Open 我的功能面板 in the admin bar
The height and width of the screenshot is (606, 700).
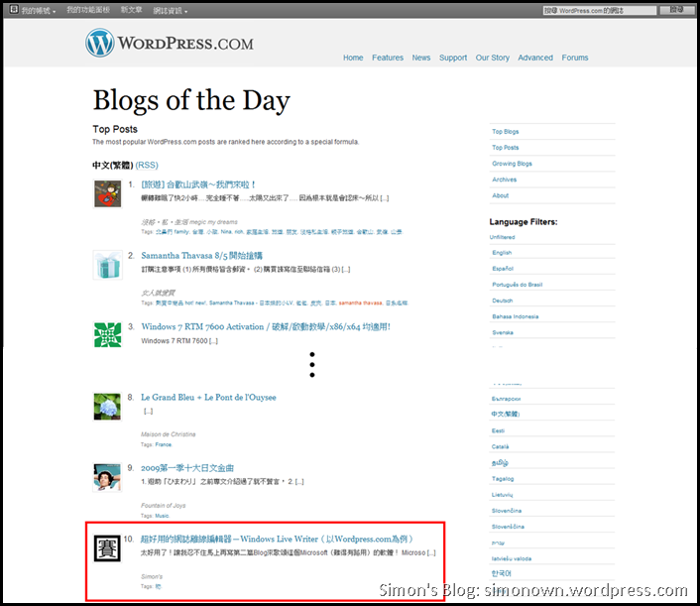[88, 10]
